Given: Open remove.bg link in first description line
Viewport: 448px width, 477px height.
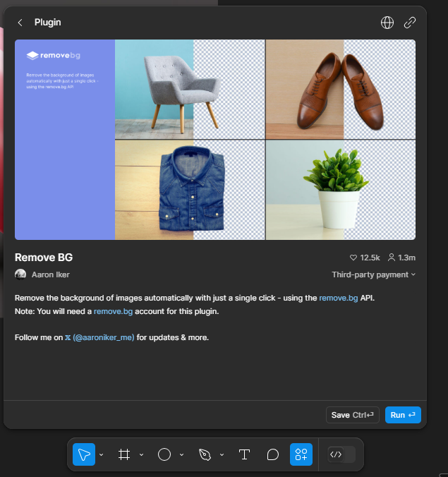Looking at the screenshot, I should [x=338, y=298].
